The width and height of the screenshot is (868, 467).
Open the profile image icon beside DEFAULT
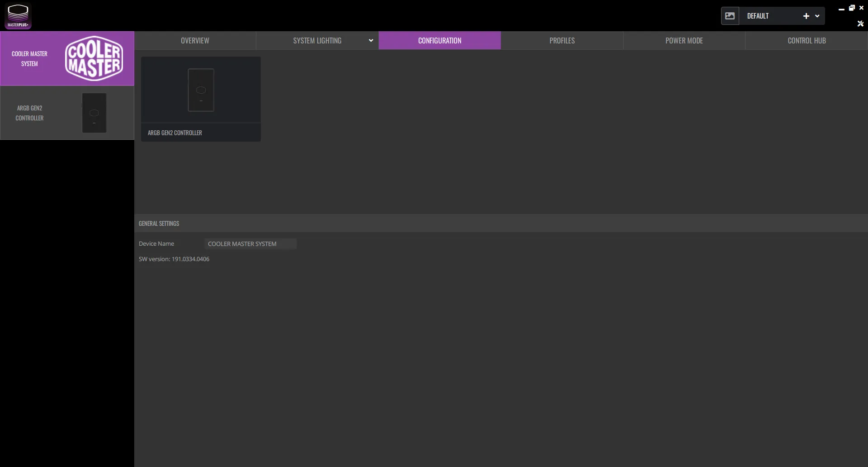[730, 16]
